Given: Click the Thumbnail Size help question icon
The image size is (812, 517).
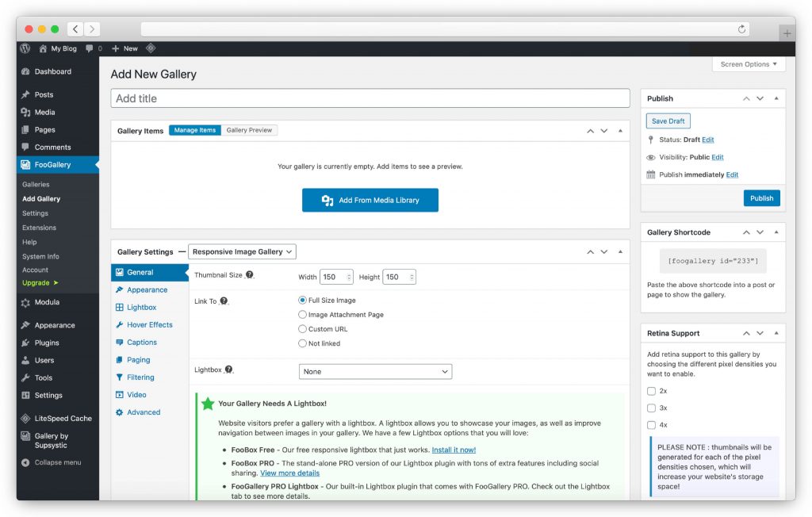Looking at the screenshot, I should point(250,275).
